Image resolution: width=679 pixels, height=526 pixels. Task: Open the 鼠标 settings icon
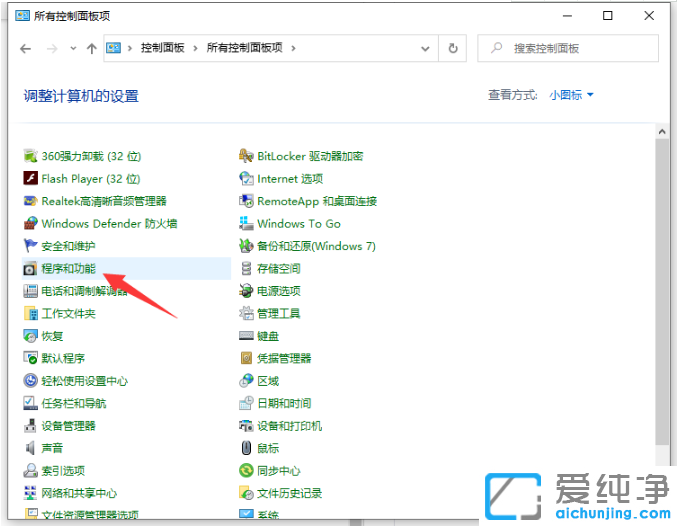pos(247,449)
